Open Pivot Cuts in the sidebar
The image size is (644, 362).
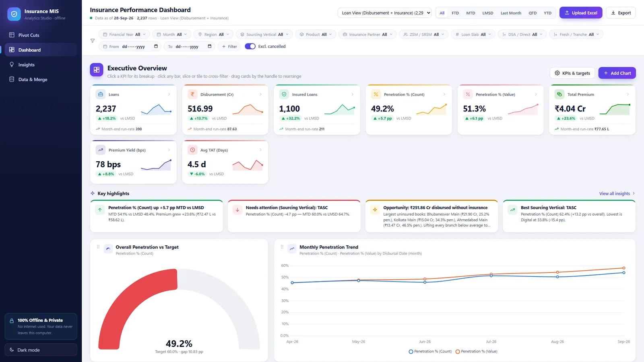[x=41, y=35]
